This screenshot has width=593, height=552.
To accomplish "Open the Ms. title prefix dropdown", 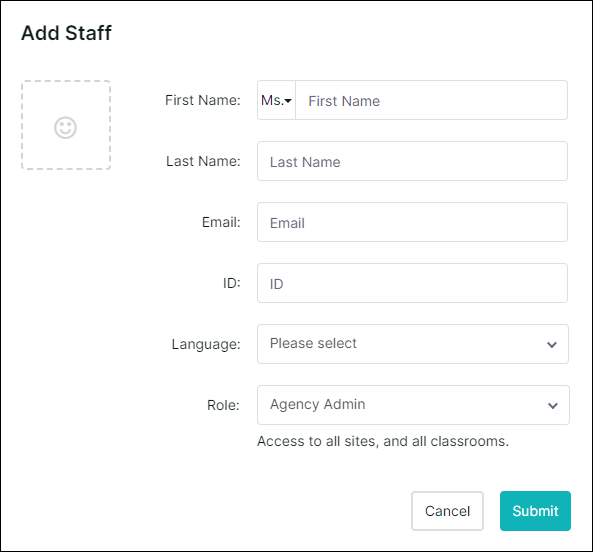I will 276,100.
